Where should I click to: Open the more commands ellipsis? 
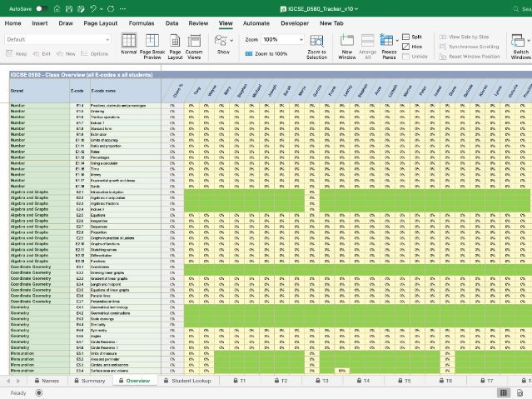coord(123,9)
